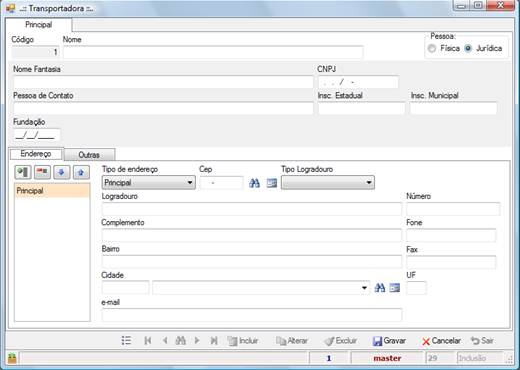The width and height of the screenshot is (520, 370).
Task: Search Cep with binoculars icon
Action: coord(254,183)
